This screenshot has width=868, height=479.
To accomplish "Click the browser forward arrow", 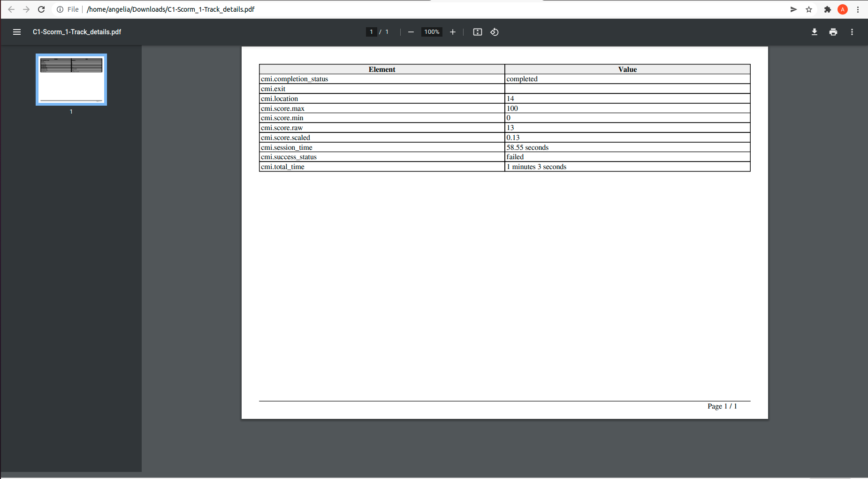I will coord(26,9).
